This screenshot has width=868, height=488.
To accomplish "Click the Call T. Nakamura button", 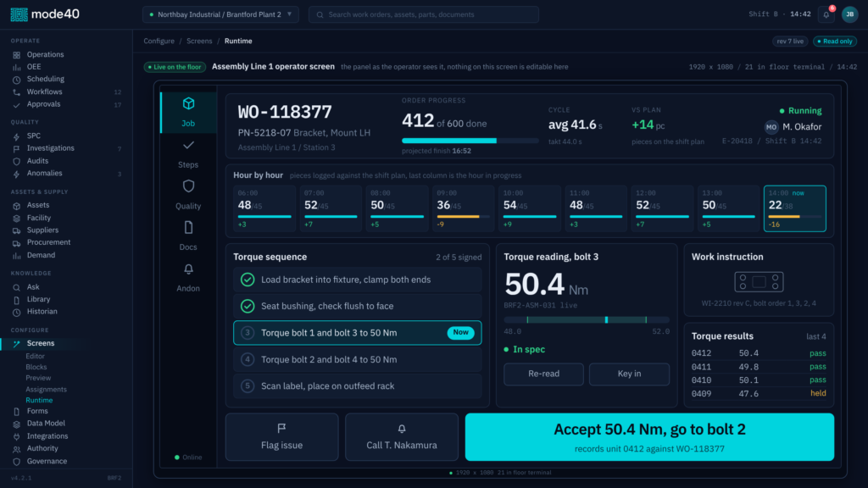I will 402,437.
